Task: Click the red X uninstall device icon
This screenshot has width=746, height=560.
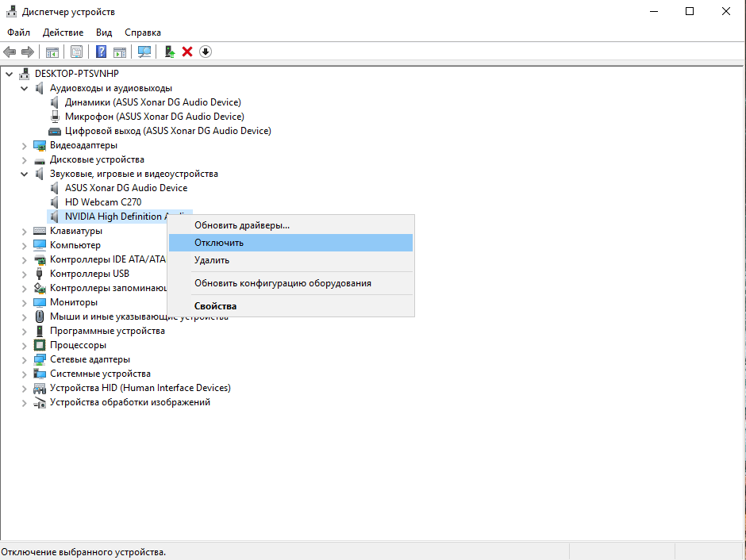Action: click(x=187, y=52)
